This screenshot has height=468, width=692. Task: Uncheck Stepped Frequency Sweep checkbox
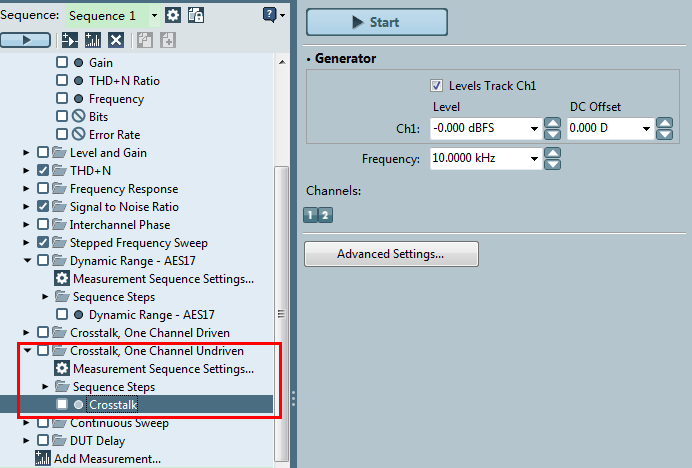tap(43, 242)
